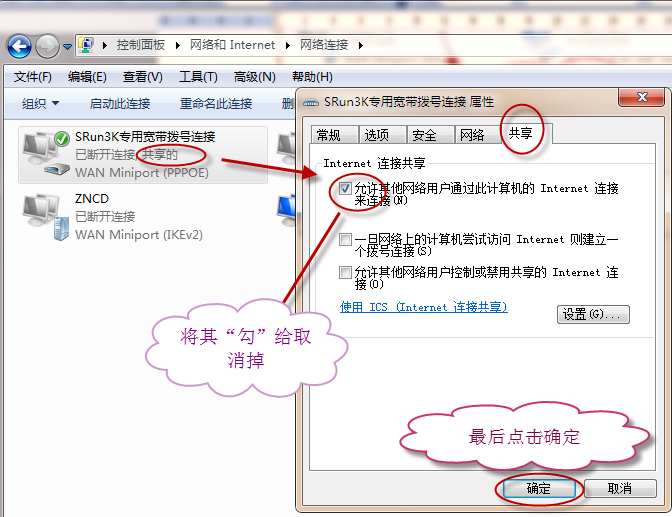Click the Forward navigation arrow button
Viewport: 672px width, 517px height.
(47, 46)
